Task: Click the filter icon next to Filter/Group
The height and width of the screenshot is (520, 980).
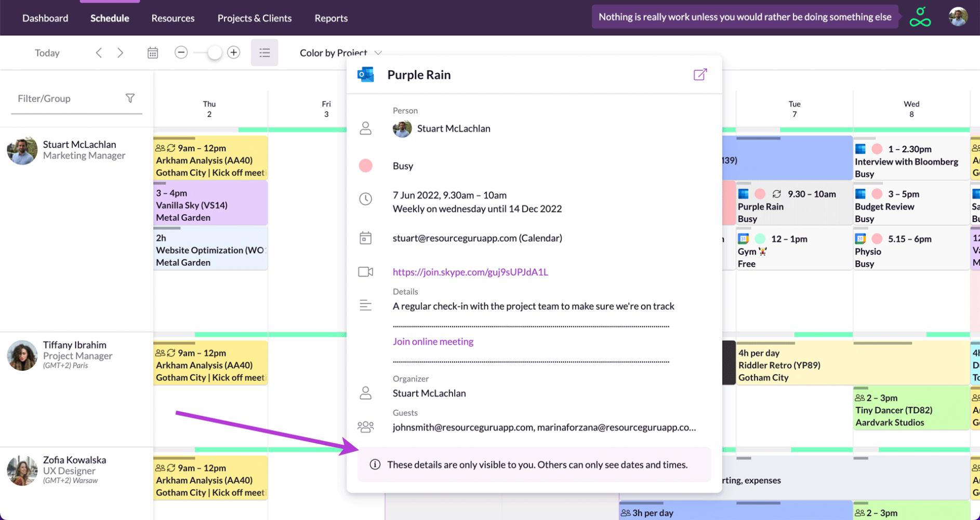Action: pos(130,98)
